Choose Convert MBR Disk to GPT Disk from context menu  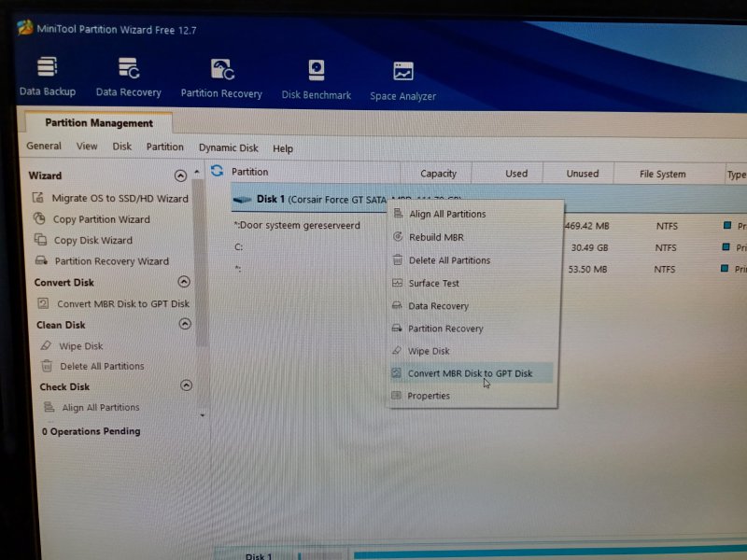(470, 373)
